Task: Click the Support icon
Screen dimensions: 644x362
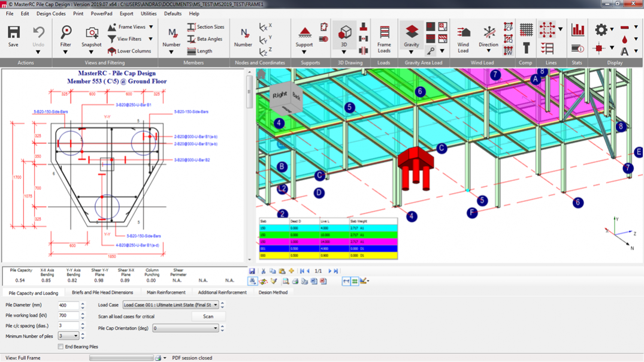Action: pos(304,32)
